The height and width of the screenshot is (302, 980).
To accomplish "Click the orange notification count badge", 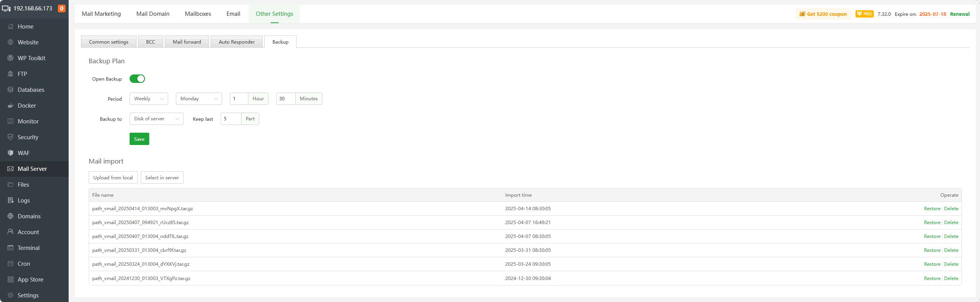I will (62, 8).
